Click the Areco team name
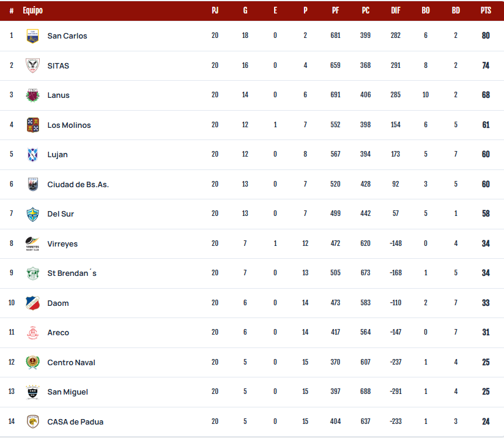 58,333
